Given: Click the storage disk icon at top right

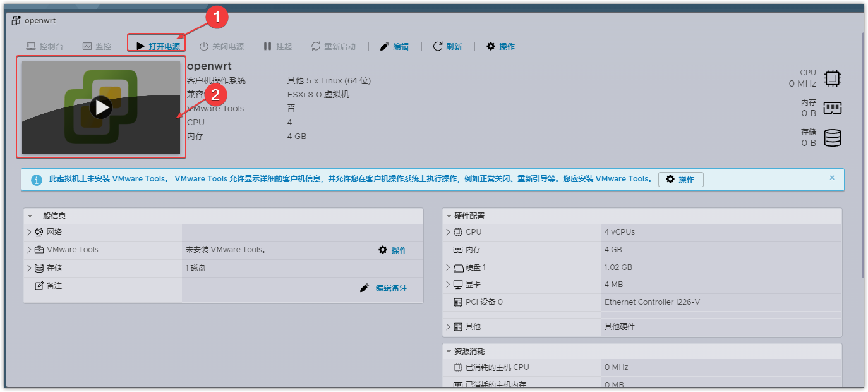Looking at the screenshot, I should (x=833, y=138).
